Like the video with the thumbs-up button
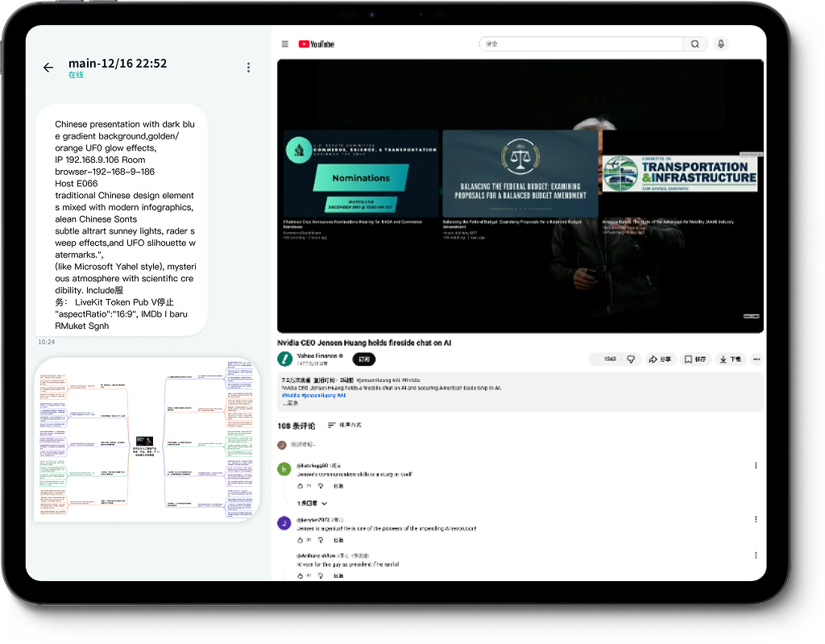The image size is (825, 644). pyautogui.click(x=606, y=359)
